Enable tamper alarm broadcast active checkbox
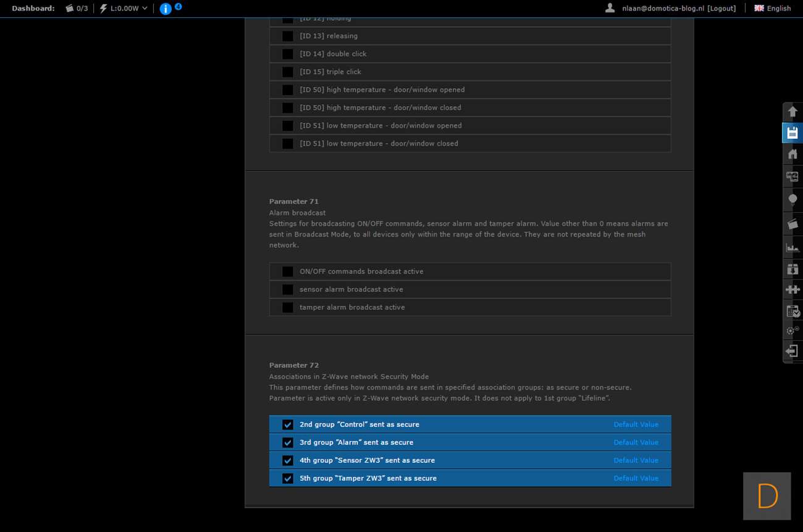 tap(288, 307)
